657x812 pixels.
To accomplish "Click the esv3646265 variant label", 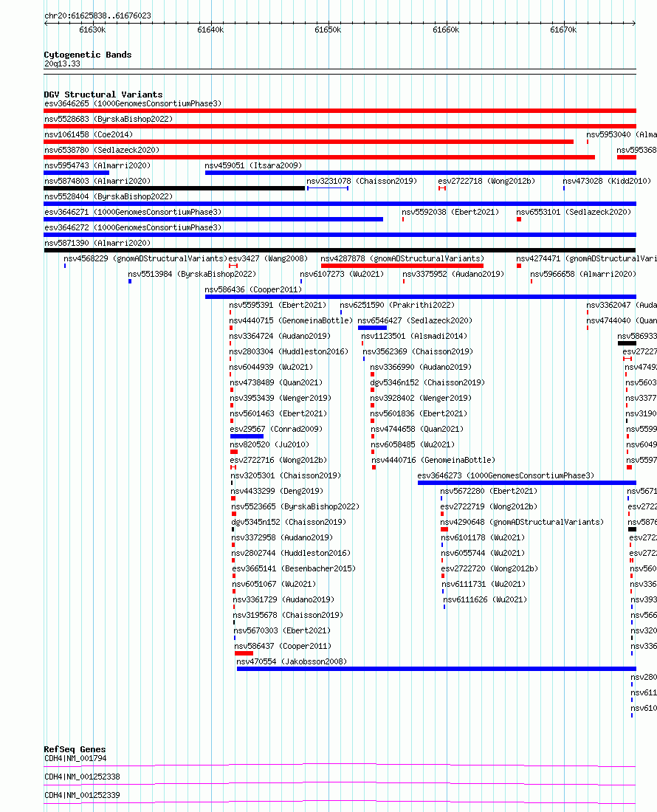I will tap(133, 103).
